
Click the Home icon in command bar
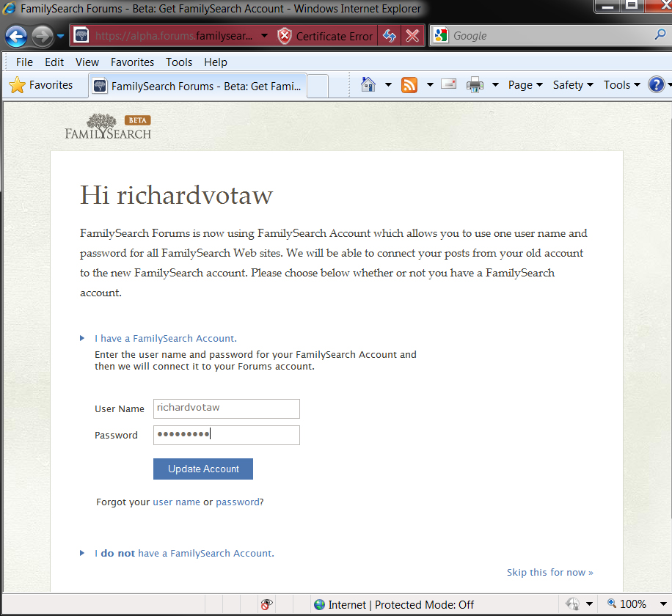point(369,85)
